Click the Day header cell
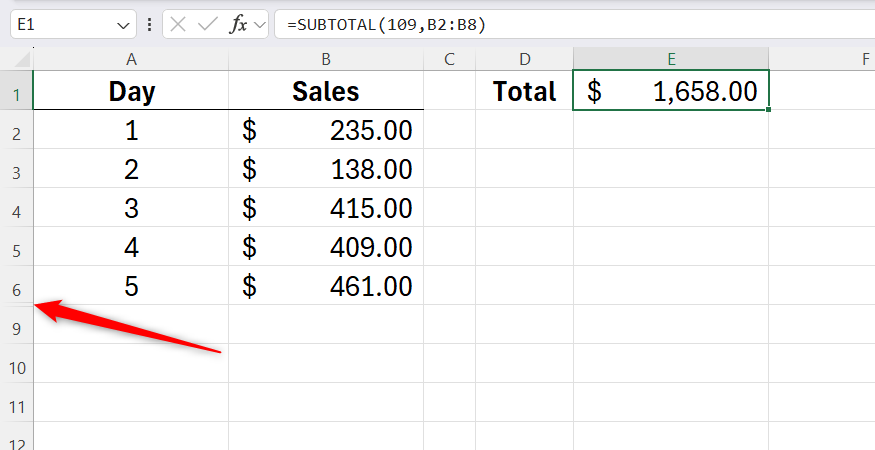The height and width of the screenshot is (450, 875). pos(131,90)
